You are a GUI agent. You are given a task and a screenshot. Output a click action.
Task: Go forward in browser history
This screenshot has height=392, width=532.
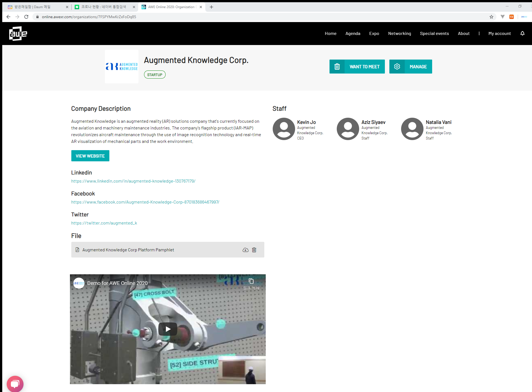point(17,17)
